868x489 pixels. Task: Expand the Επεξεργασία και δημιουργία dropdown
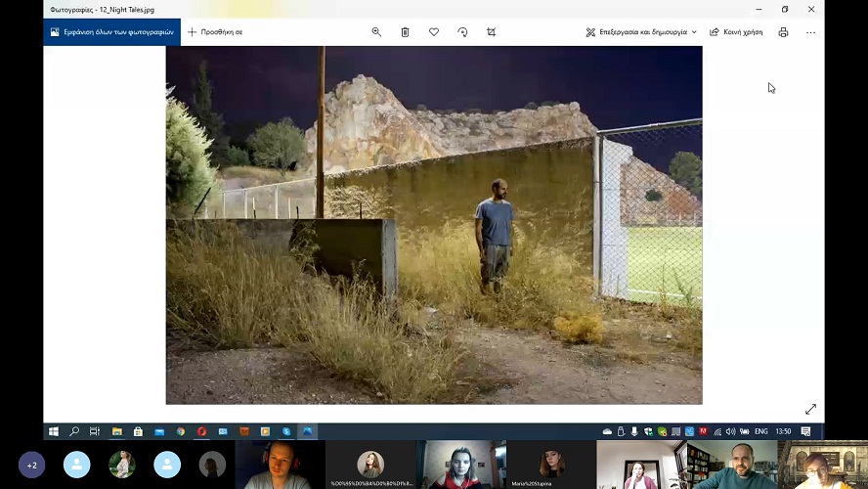coord(641,32)
